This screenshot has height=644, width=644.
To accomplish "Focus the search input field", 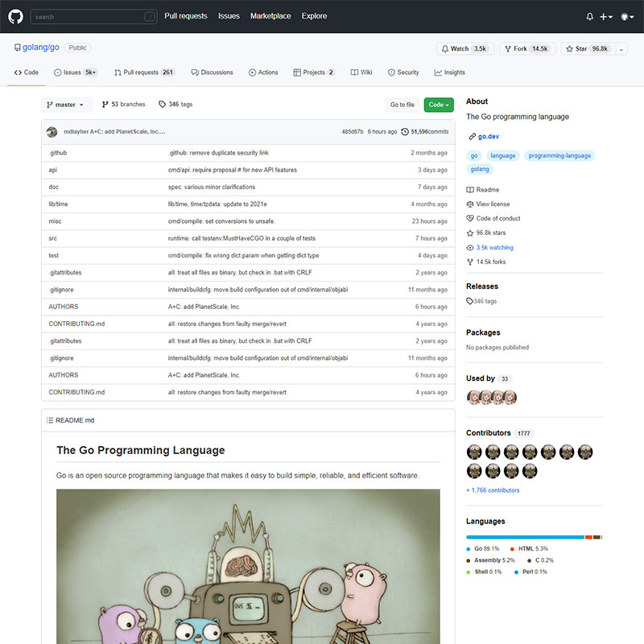I will (x=93, y=16).
